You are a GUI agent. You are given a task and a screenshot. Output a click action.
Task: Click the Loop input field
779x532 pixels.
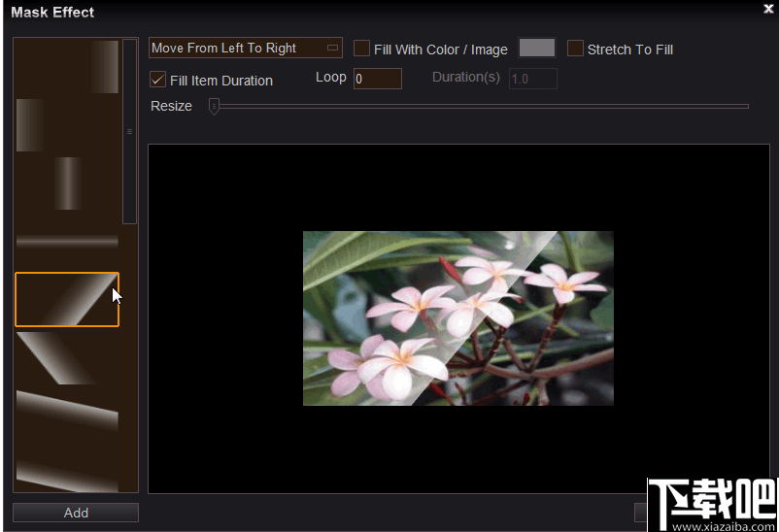[378, 79]
